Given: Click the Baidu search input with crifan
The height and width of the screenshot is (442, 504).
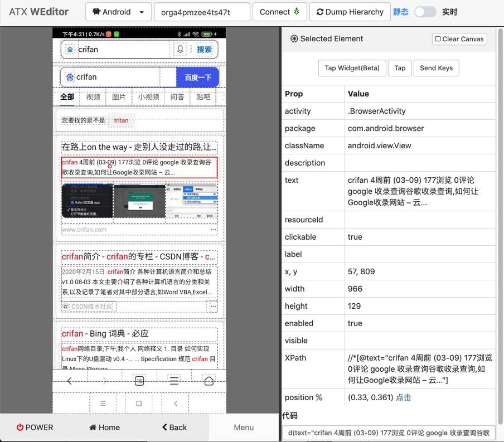Looking at the screenshot, I should [118, 77].
